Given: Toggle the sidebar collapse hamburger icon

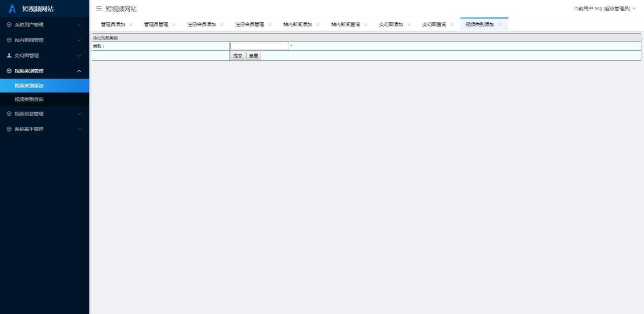Looking at the screenshot, I should click(99, 9).
